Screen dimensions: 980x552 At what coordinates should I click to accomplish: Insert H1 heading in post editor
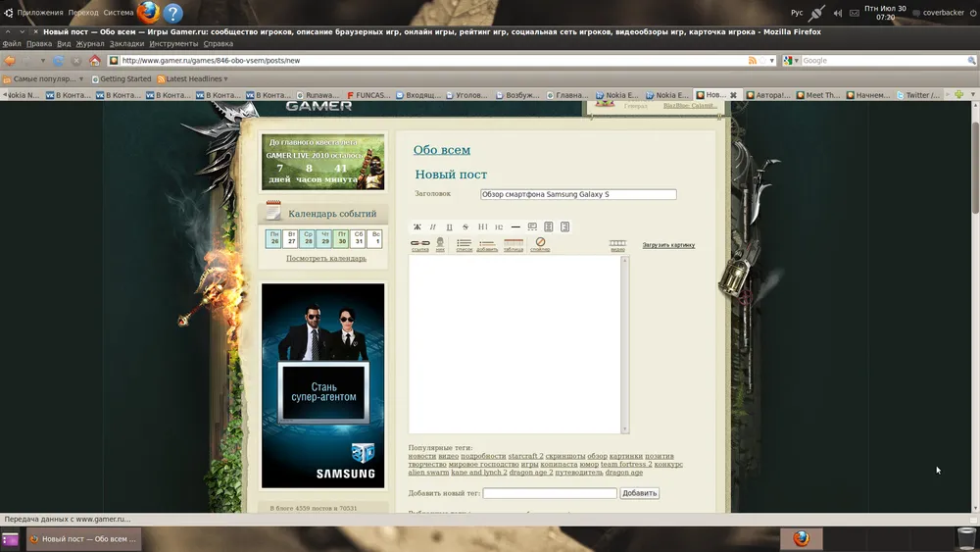pos(482,226)
